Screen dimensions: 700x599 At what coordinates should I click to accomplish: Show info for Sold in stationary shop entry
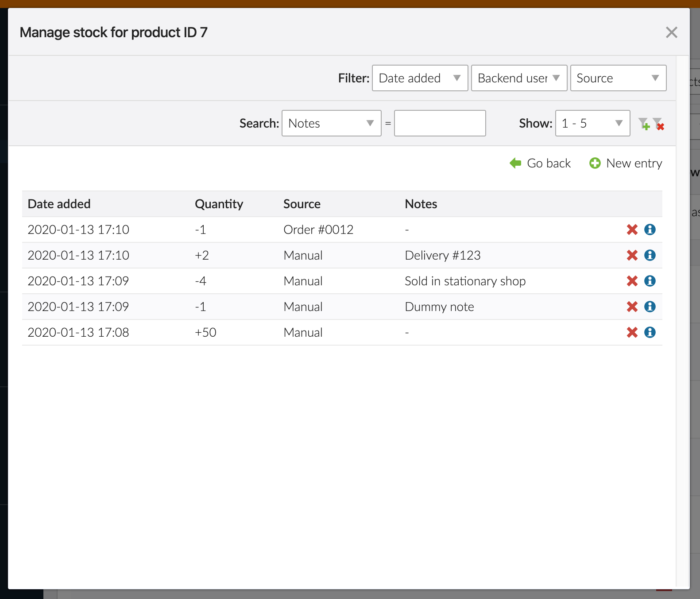(650, 281)
